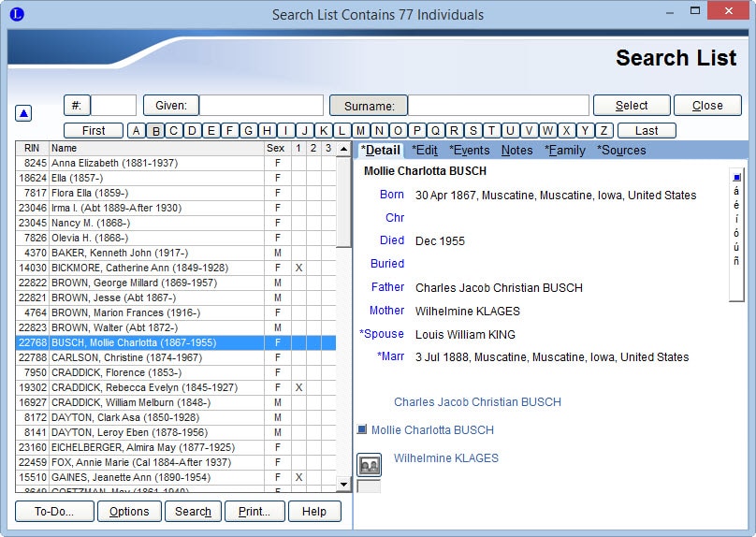Click the Search button

[193, 512]
